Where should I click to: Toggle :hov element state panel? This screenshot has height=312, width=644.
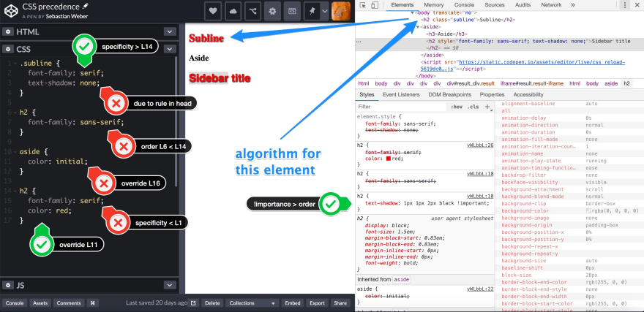click(x=457, y=107)
